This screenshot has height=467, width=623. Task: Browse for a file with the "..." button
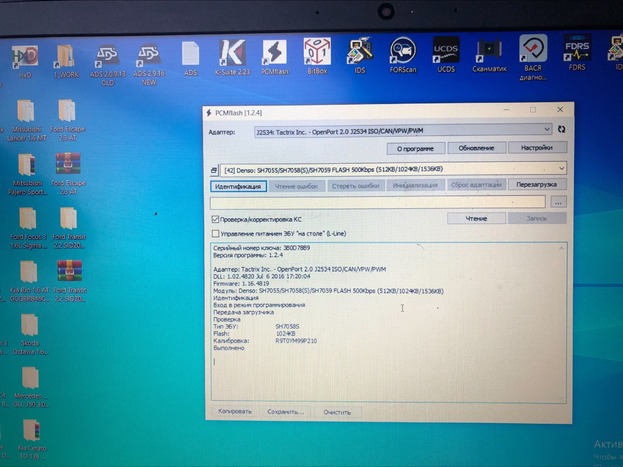click(558, 202)
